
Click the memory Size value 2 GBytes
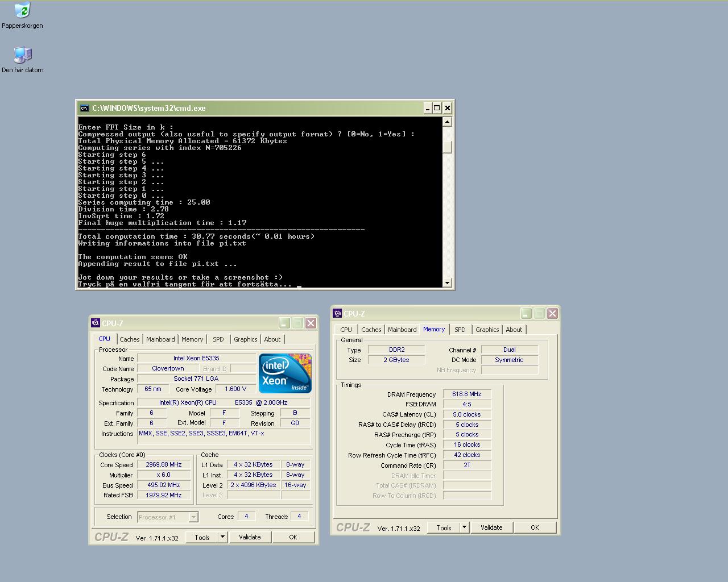[x=396, y=360]
